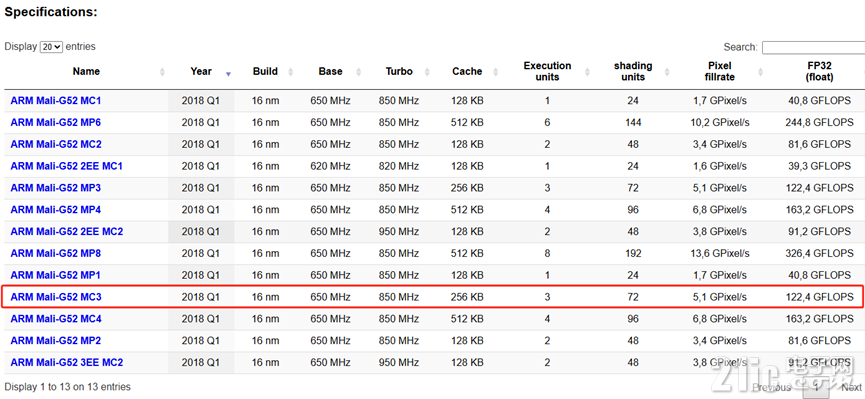The image size is (865, 399).
Task: Sort Cache column arrows
Action: coord(495,72)
